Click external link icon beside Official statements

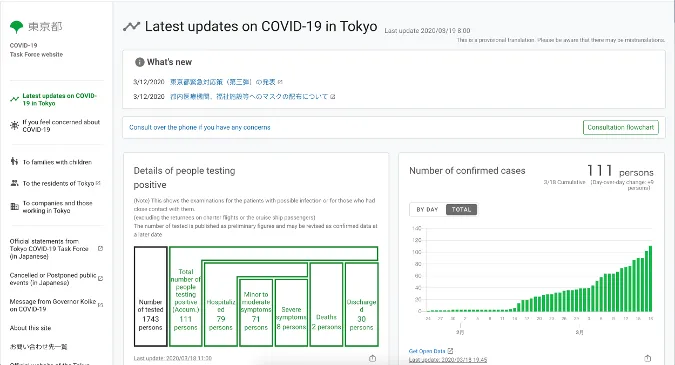click(x=100, y=248)
